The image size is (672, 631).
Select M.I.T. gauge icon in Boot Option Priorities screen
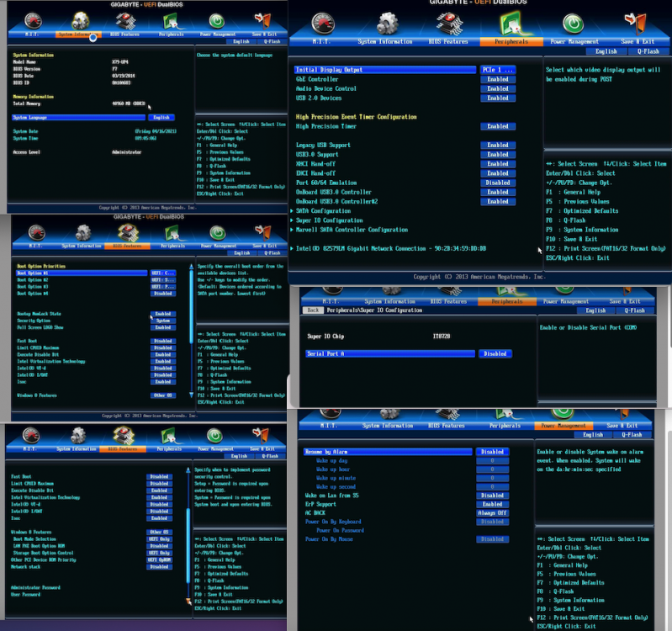pyautogui.click(x=37, y=232)
